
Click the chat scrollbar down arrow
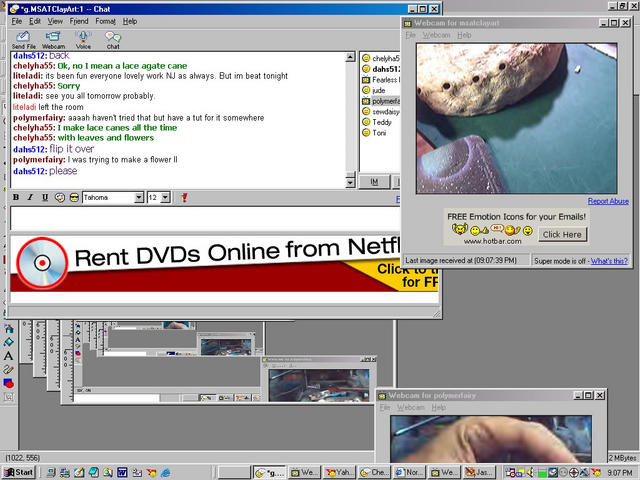350,183
